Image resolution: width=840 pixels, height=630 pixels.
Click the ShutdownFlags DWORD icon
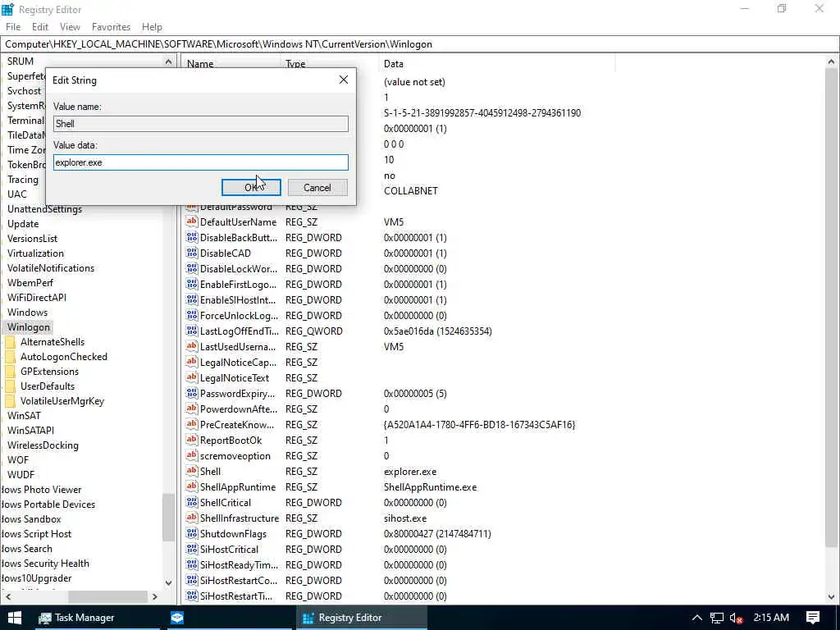pyautogui.click(x=192, y=533)
